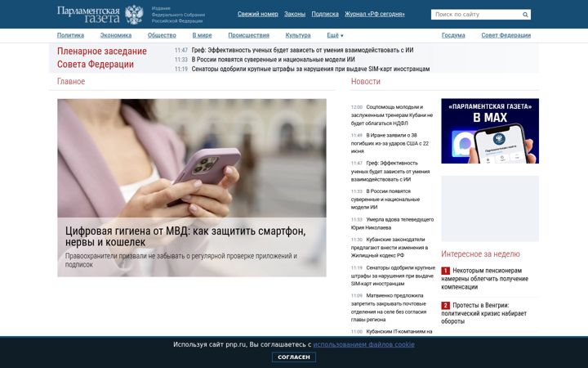Open the Новости section heading

(x=366, y=82)
